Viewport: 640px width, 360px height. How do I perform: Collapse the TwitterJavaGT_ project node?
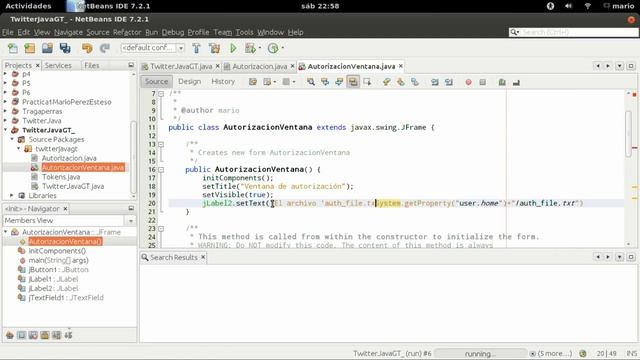tap(6, 130)
